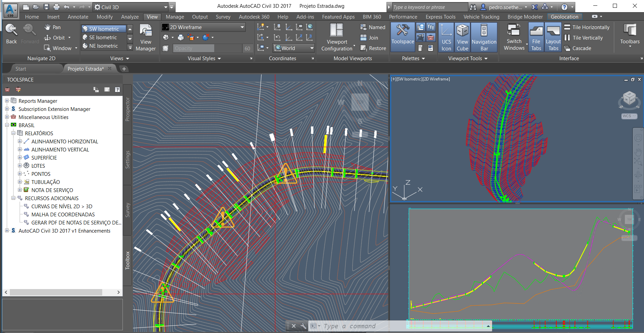Switch to the Start document tab
The height and width of the screenshot is (333, 644).
click(21, 69)
